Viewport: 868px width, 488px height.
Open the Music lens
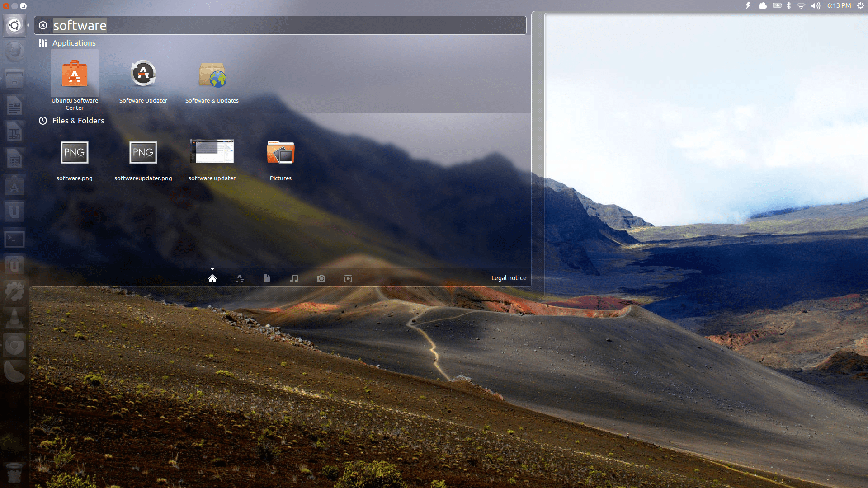tap(294, 278)
